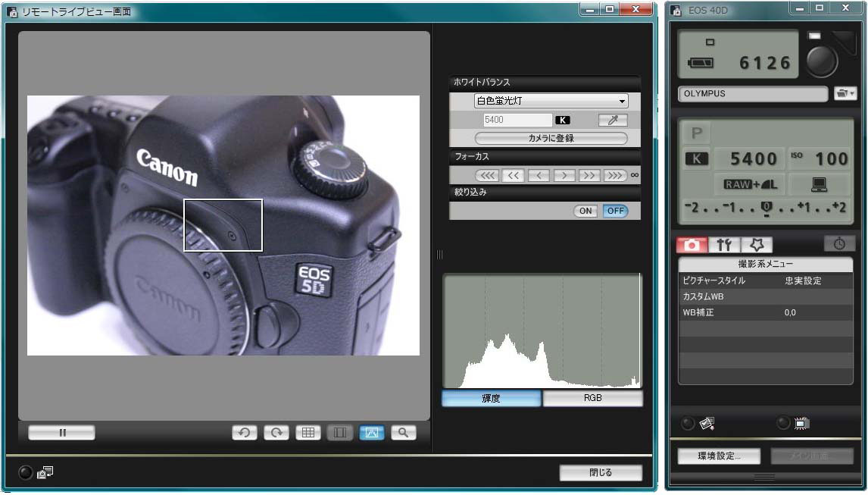The height and width of the screenshot is (495, 868).
Task: Click the 閉じる button
Action: 601,472
